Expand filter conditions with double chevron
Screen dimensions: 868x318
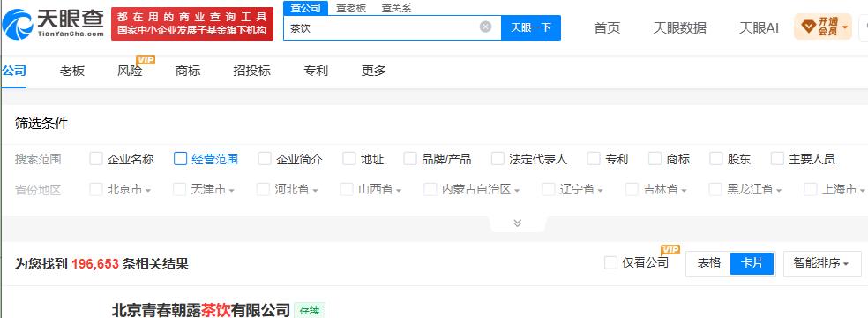(x=518, y=223)
